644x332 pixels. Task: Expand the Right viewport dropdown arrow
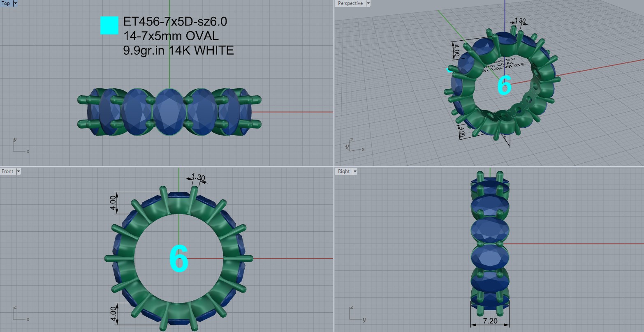(x=355, y=171)
